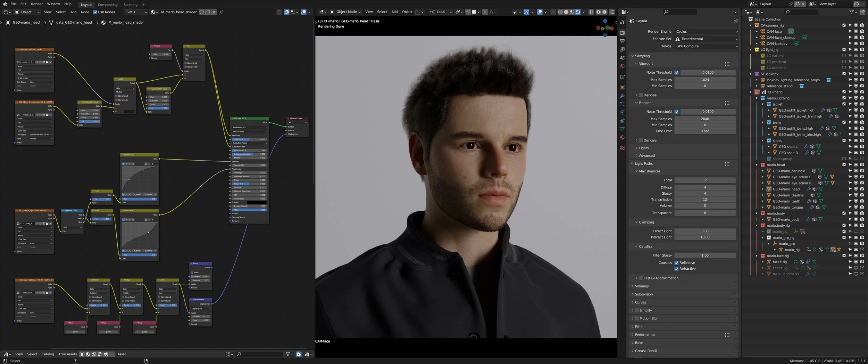Open the node editor Node menu
The image size is (868, 364).
pyautogui.click(x=85, y=12)
